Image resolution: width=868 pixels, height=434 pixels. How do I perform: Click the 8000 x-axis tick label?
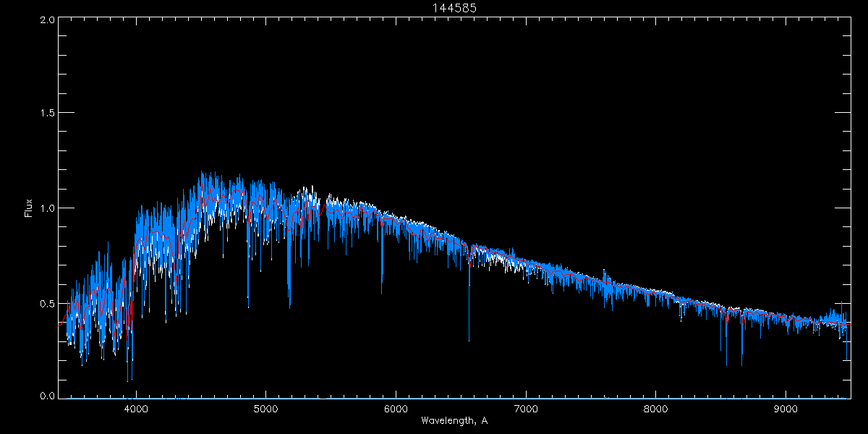(656, 409)
